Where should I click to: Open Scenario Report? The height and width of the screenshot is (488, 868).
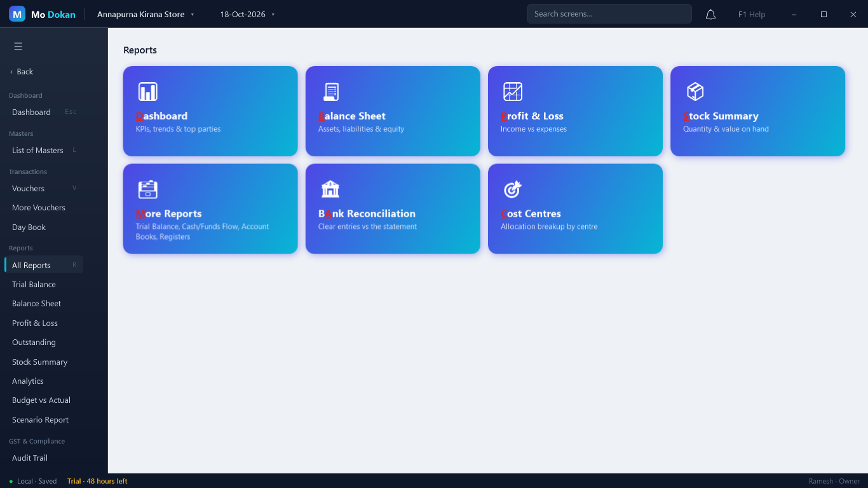click(x=43, y=420)
